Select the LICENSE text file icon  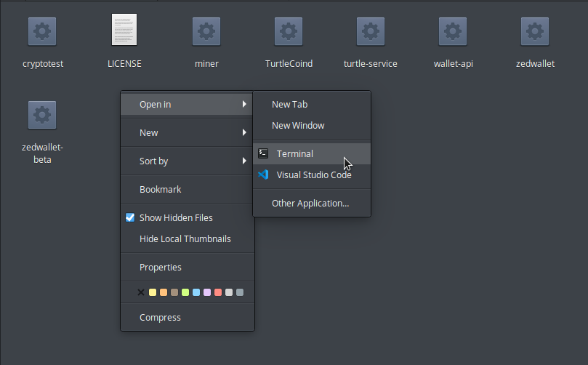[x=124, y=30]
